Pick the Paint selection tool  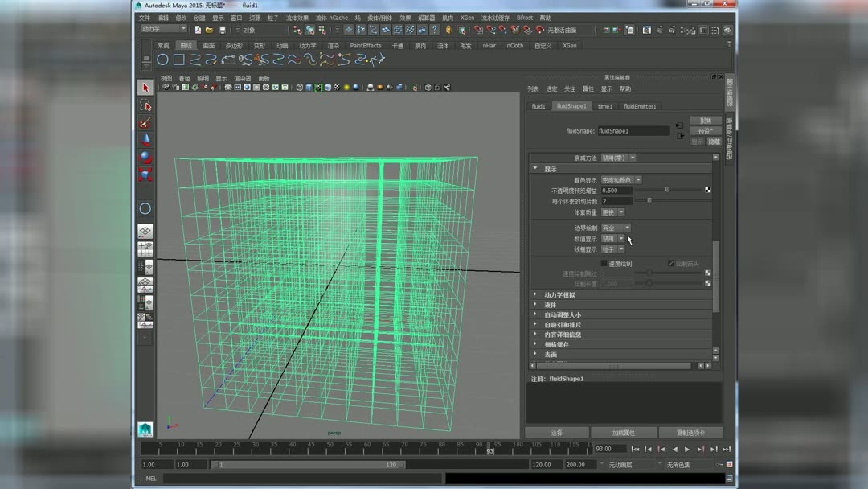tap(145, 123)
